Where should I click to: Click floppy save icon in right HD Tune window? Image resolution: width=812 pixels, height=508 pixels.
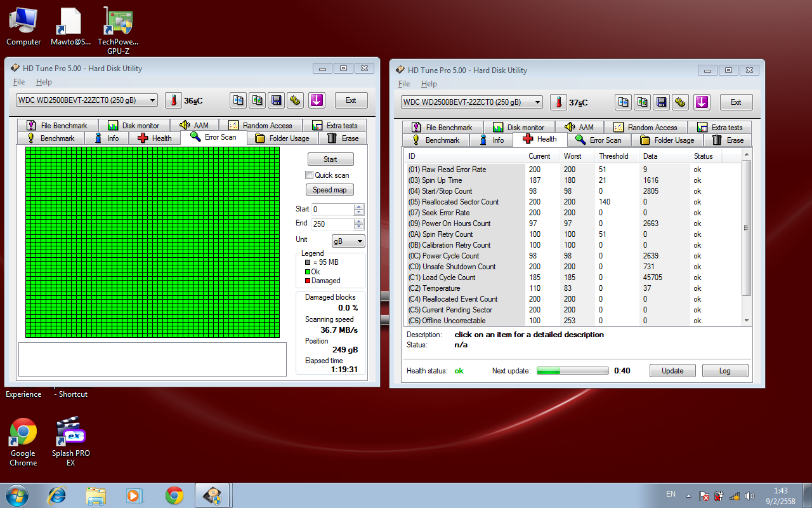(661, 102)
